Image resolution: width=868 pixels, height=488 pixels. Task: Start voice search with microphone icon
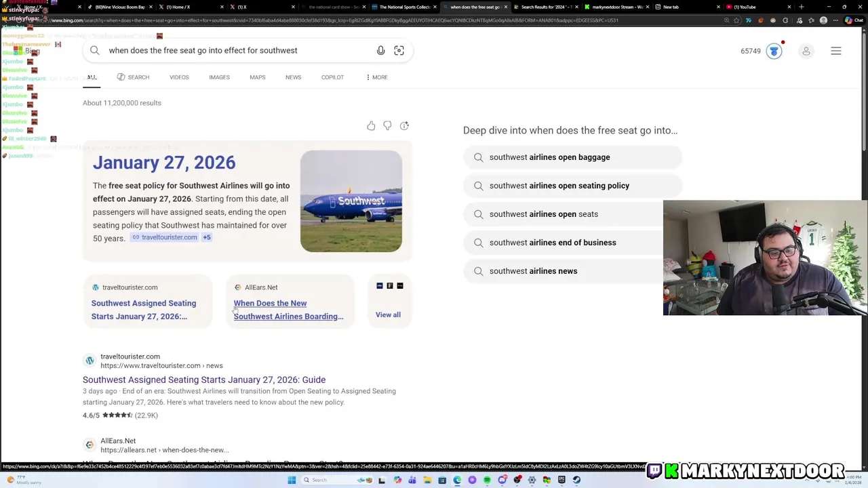point(380,50)
